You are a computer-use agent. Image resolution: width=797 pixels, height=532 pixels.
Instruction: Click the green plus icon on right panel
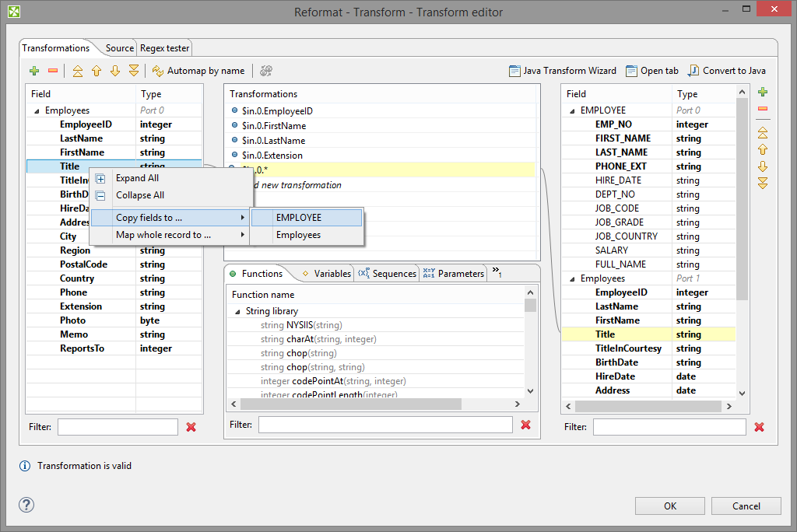(763, 93)
